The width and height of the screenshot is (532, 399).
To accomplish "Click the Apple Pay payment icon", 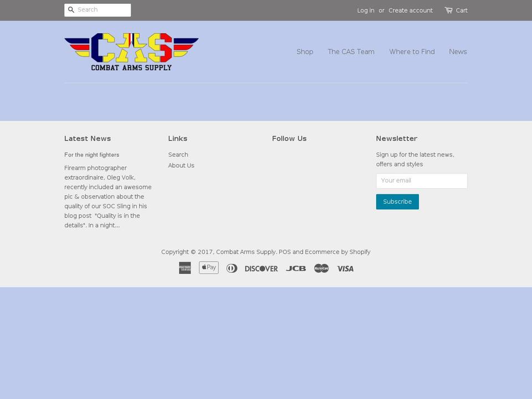I will click(209, 268).
